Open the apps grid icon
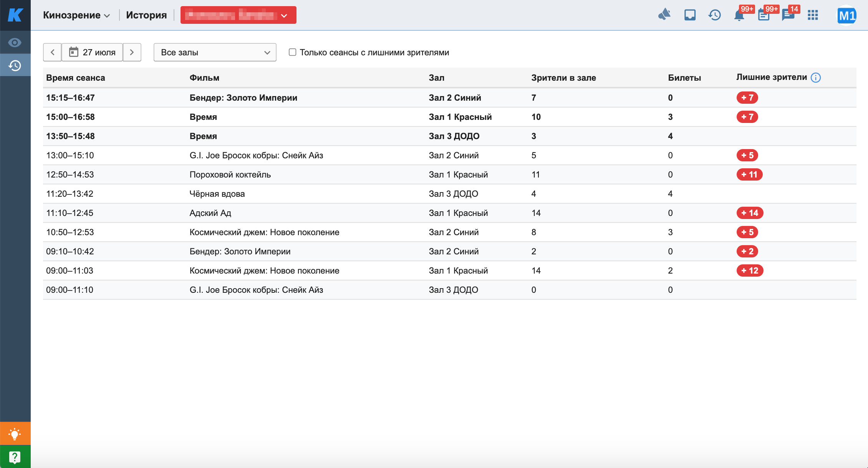 (x=813, y=15)
